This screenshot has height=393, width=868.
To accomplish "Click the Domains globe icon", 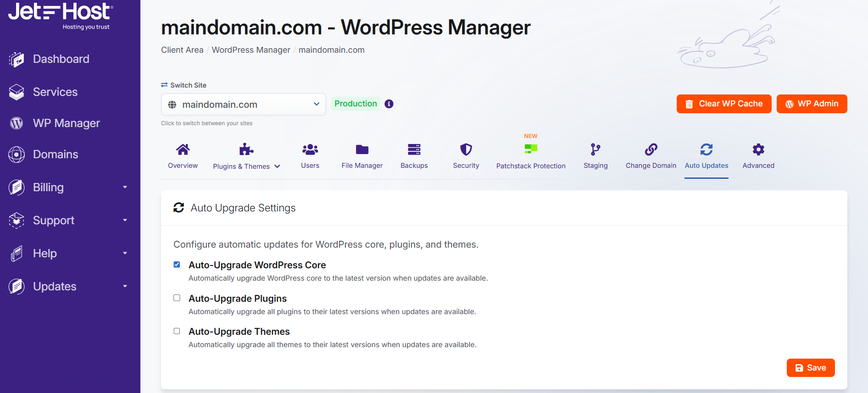I will point(17,155).
